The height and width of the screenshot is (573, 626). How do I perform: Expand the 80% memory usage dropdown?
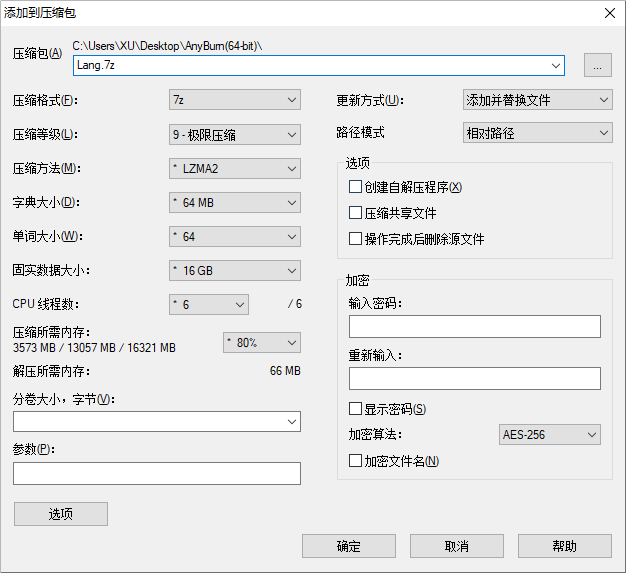(262, 343)
